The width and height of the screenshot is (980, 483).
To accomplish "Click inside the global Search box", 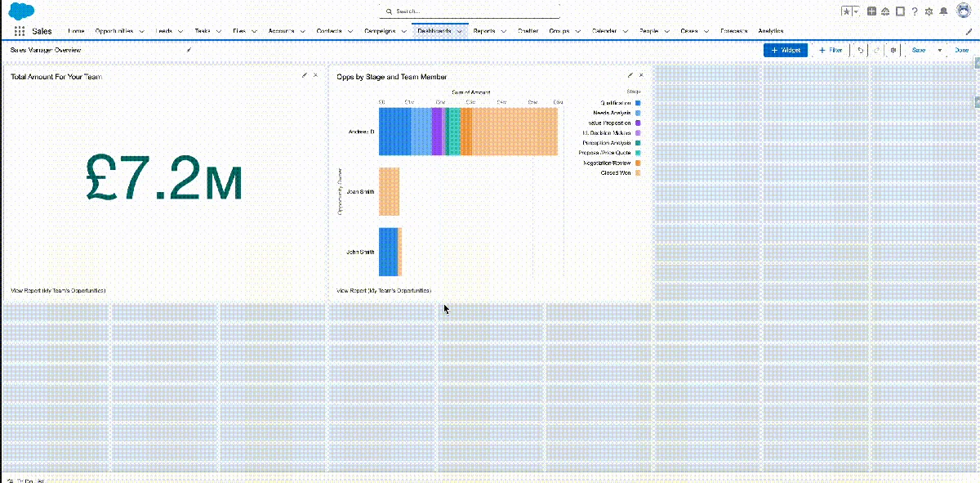I will pyautogui.click(x=470, y=11).
